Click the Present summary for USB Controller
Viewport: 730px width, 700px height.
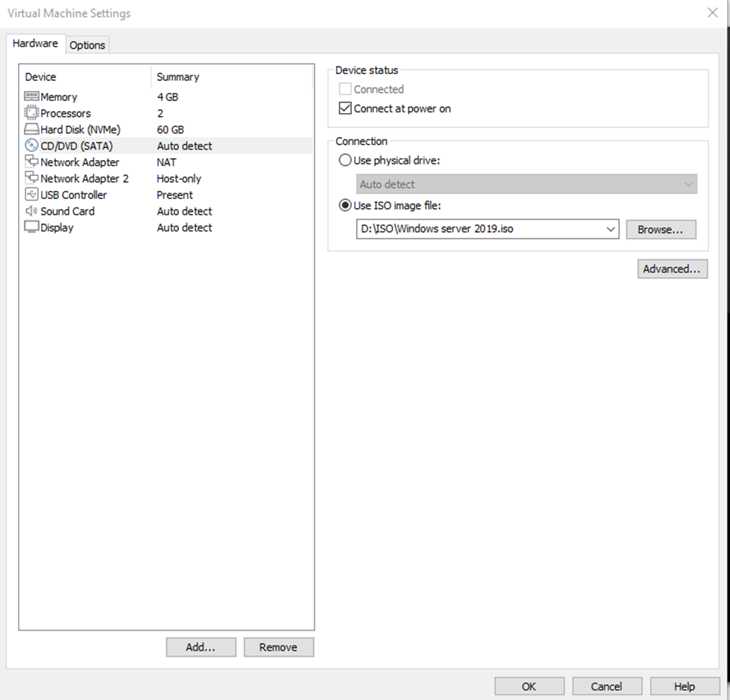(174, 195)
